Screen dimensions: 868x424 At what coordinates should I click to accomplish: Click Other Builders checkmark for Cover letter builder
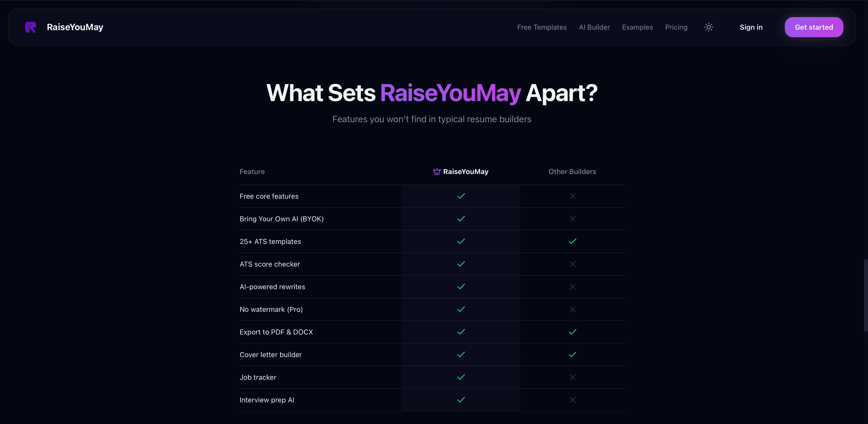[572, 354]
